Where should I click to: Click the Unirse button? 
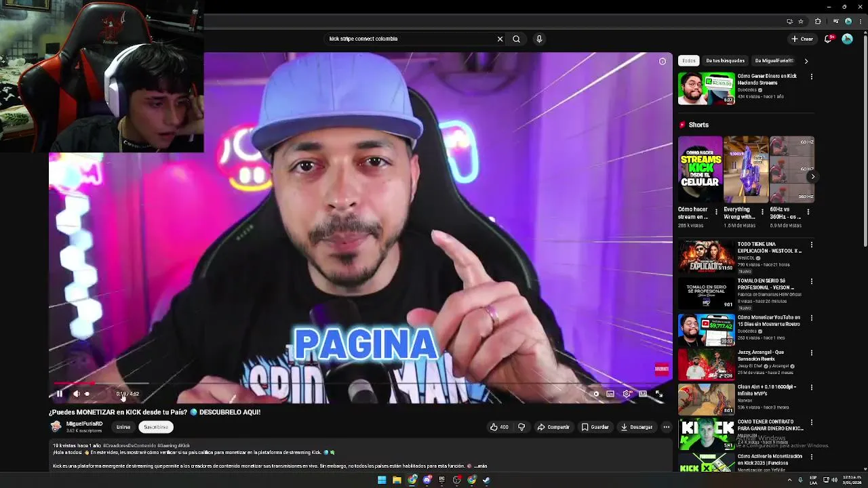123,427
